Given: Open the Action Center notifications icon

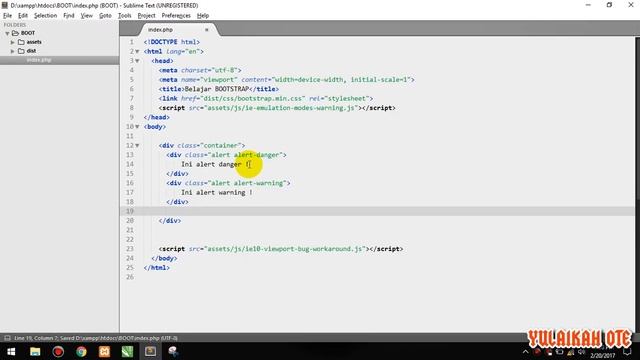Looking at the screenshot, I should click(627, 352).
